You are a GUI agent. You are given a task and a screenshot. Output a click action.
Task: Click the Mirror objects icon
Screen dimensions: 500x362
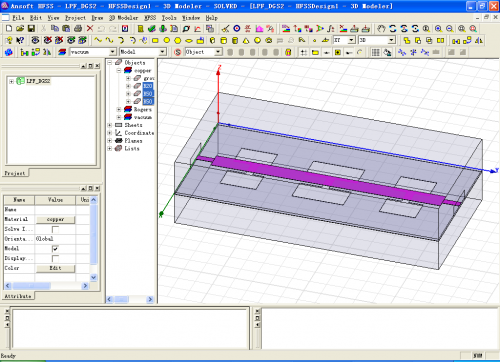pyautogui.click(x=479, y=40)
